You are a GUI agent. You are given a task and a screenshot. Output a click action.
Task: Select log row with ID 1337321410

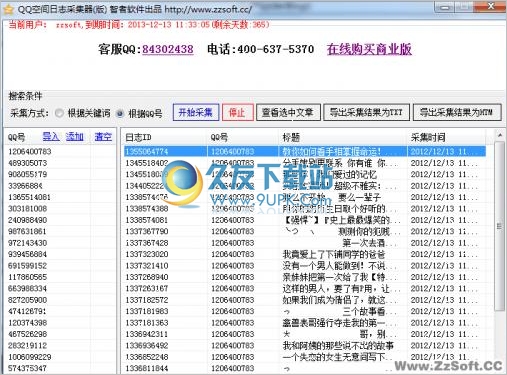point(305,266)
